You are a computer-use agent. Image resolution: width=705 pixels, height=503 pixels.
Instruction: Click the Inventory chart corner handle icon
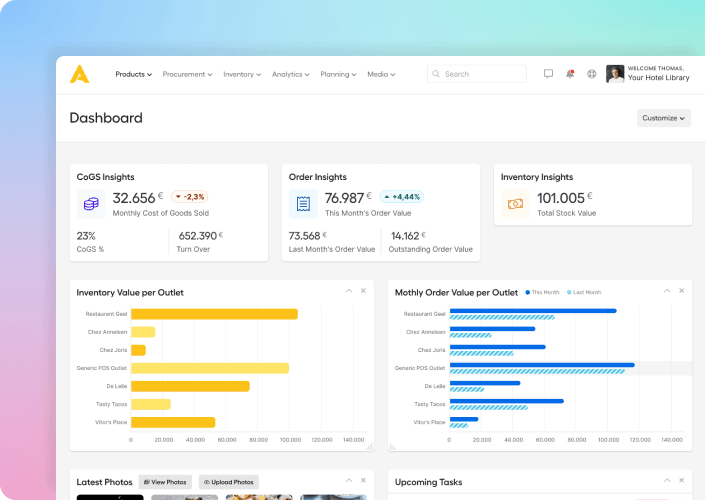pos(370,446)
